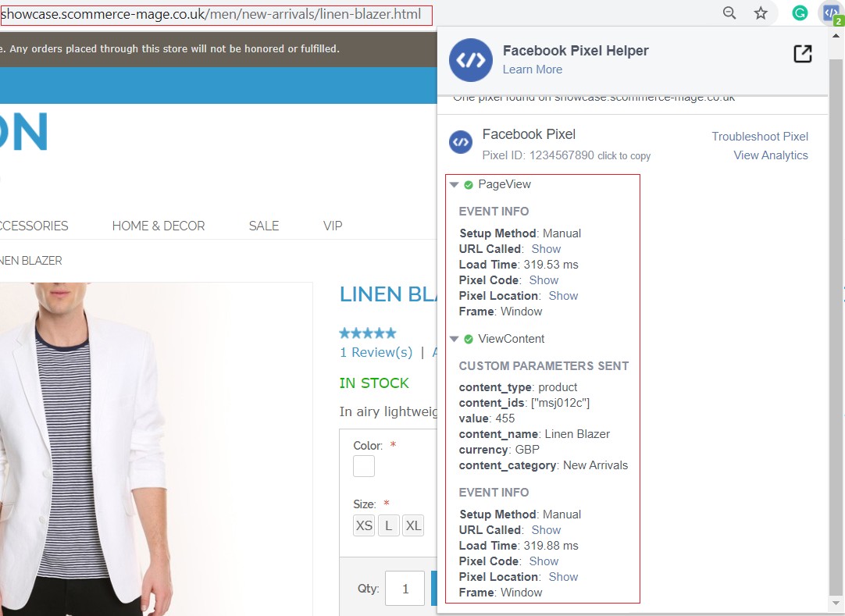Image resolution: width=845 pixels, height=616 pixels.
Task: Click the Learn More link
Action: tap(532, 69)
